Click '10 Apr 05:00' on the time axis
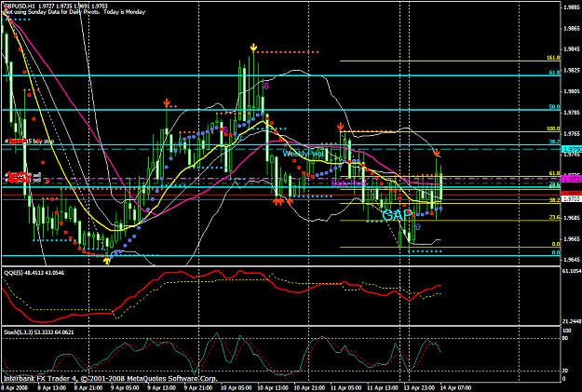582x392 pixels. [x=237, y=388]
